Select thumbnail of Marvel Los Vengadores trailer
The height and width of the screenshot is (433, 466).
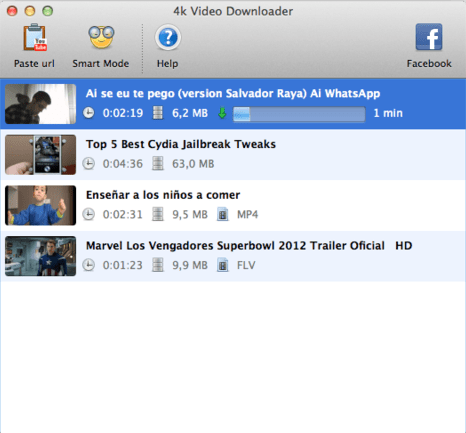tap(40, 256)
